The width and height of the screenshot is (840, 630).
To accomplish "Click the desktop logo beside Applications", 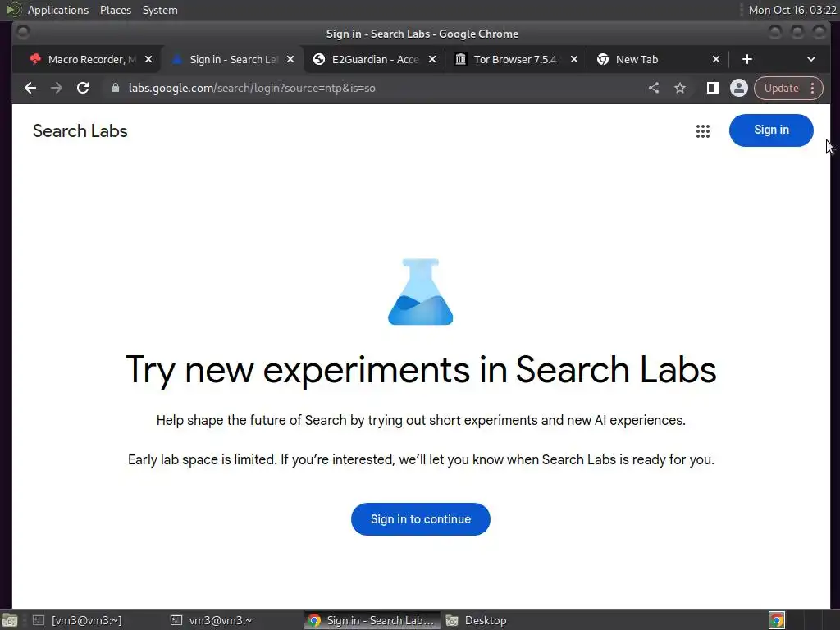I will [13, 10].
